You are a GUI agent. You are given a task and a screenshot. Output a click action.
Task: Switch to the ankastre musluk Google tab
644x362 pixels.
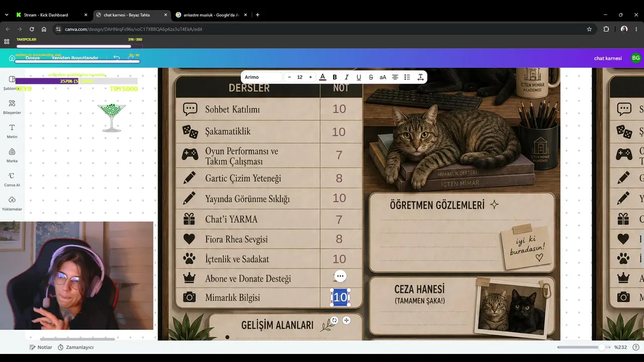(211, 15)
